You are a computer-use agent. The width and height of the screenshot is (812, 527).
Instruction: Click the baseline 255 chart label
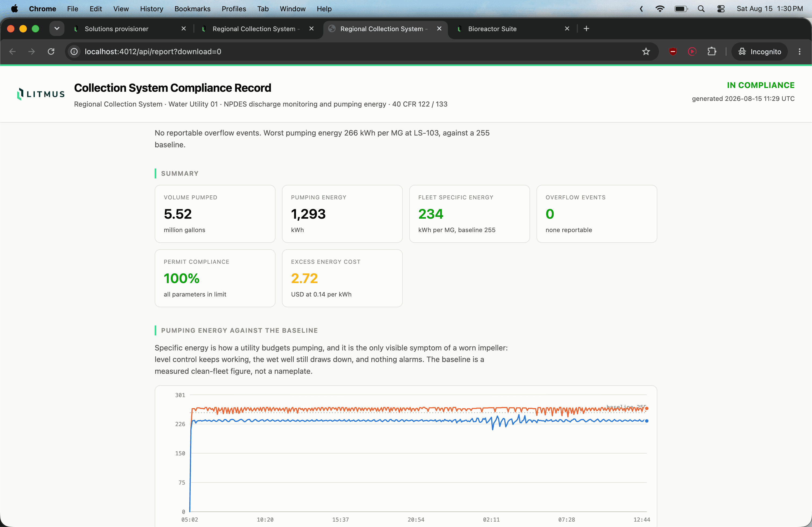coord(626,407)
